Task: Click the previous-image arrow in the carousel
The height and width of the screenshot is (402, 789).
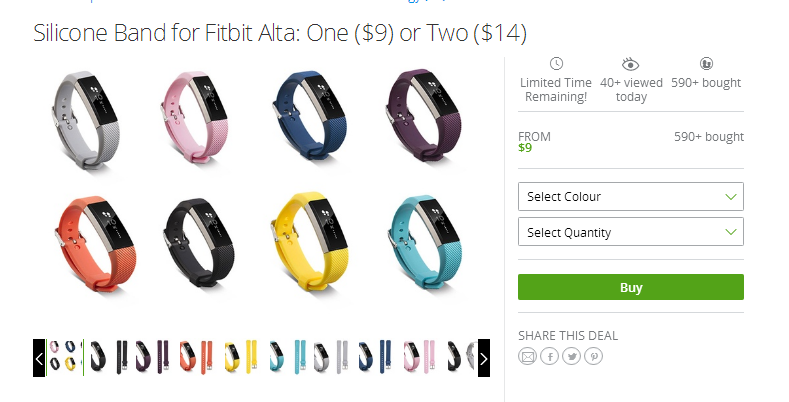Action: [39, 358]
